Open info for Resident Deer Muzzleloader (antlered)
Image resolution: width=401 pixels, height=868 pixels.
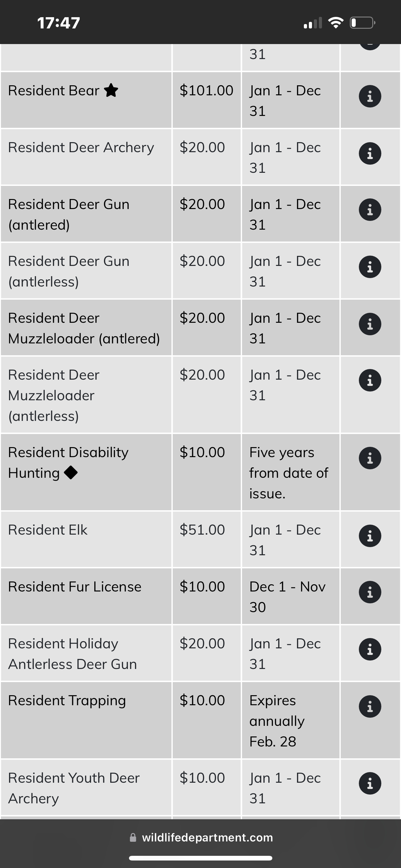pyautogui.click(x=370, y=324)
